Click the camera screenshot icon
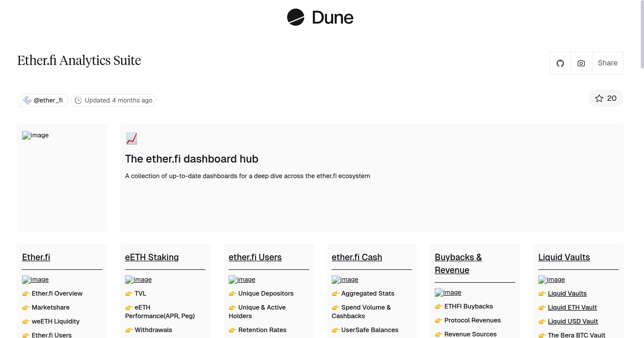The height and width of the screenshot is (338, 644). point(581,63)
